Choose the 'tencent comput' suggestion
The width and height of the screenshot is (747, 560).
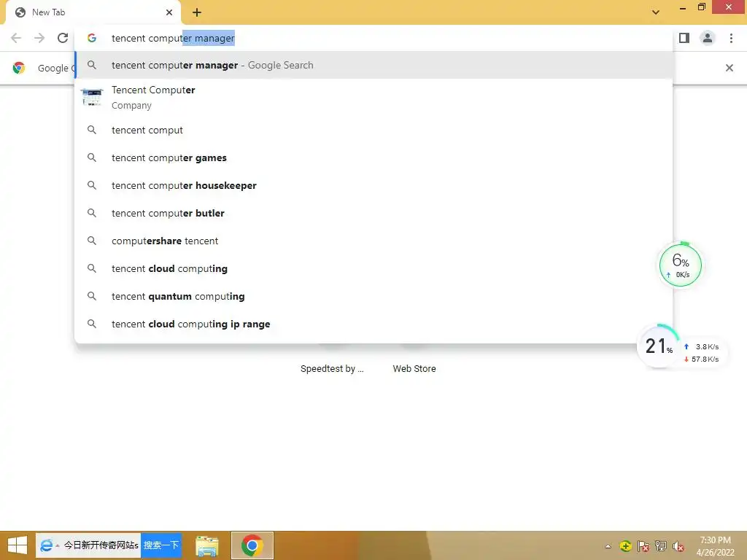point(373,130)
